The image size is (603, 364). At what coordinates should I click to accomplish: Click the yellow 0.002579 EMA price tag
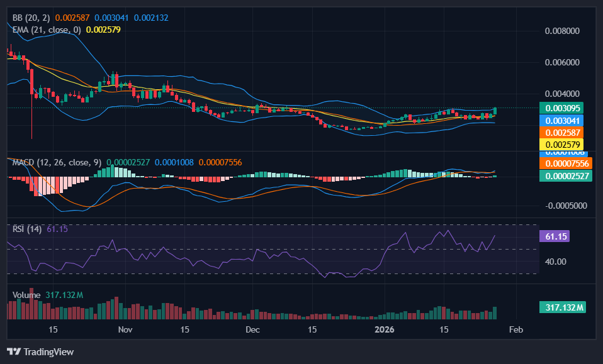pos(562,145)
